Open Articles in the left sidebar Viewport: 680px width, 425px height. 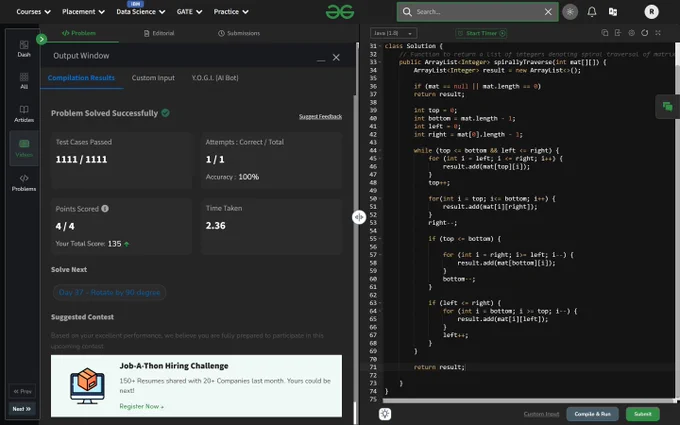coord(24,114)
